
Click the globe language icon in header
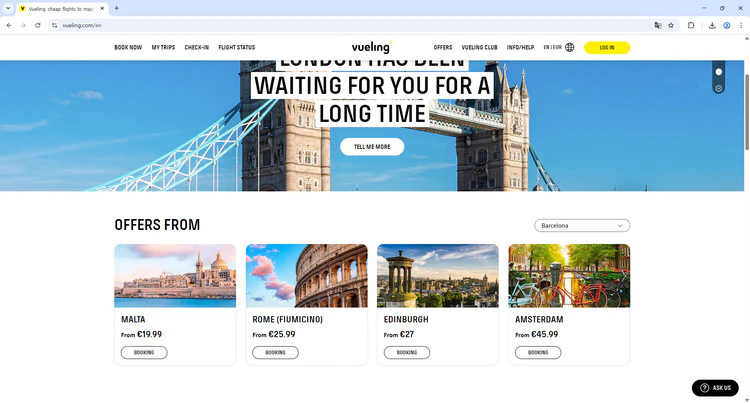pyautogui.click(x=569, y=47)
